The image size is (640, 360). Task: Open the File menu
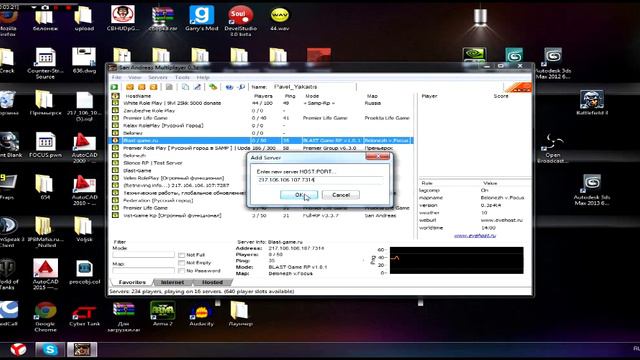117,77
